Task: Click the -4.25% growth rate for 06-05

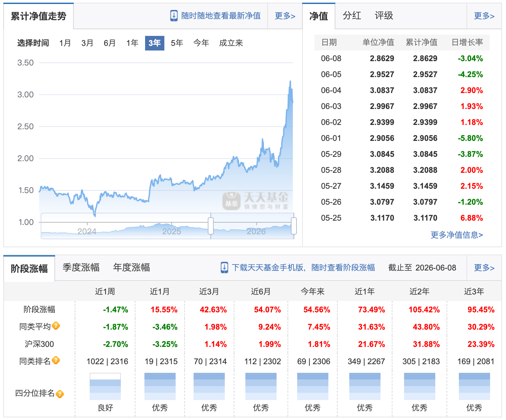Action: (x=470, y=74)
